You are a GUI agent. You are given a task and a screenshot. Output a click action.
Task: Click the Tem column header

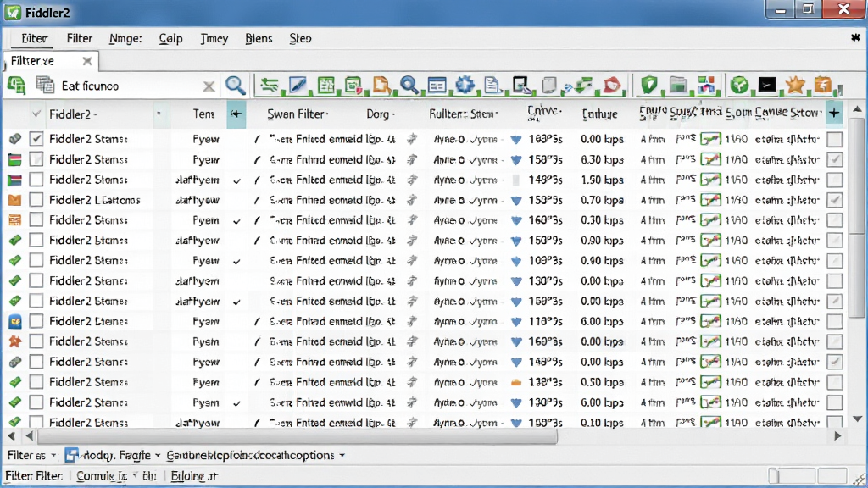coord(203,114)
